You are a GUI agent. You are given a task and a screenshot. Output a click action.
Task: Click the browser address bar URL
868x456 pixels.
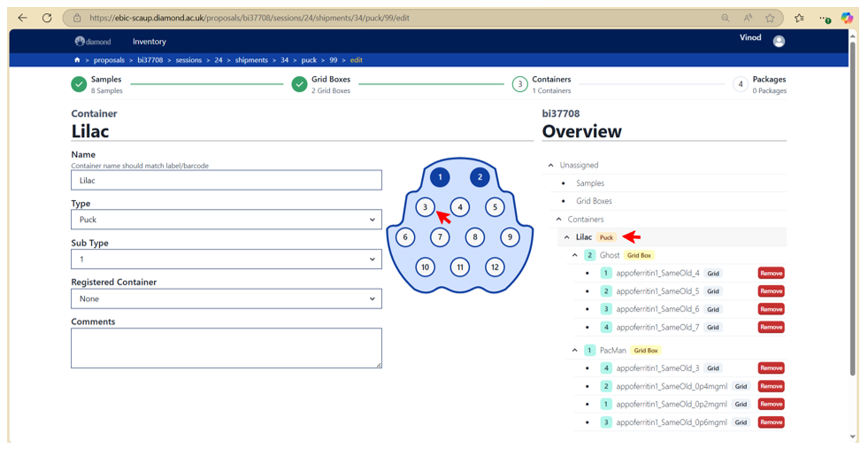click(250, 18)
